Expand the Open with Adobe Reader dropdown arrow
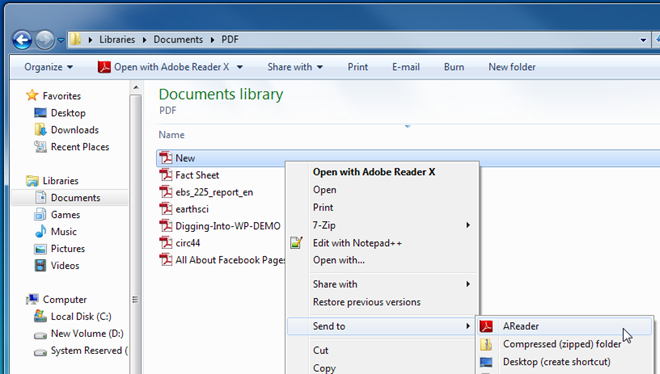660x374 pixels. click(240, 67)
